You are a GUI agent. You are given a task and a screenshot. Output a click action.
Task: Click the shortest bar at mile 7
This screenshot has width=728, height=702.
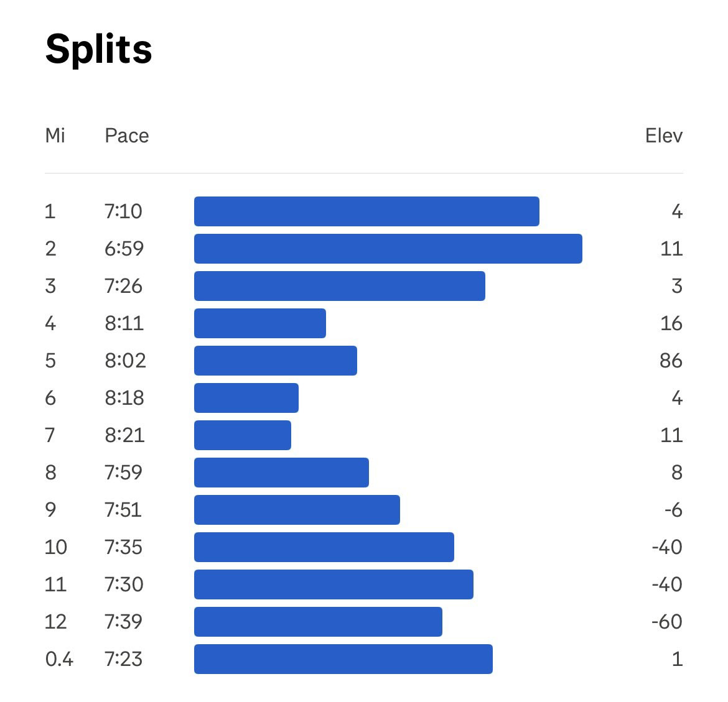point(243,435)
